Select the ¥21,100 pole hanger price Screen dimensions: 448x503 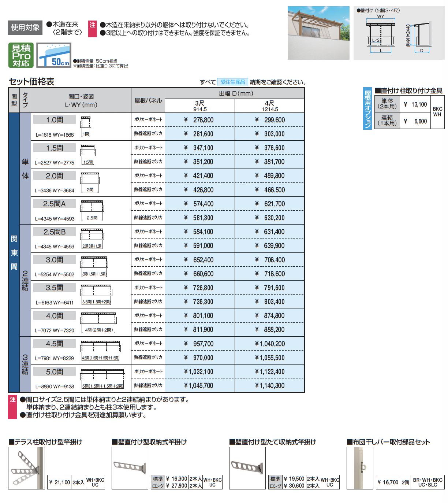click(x=60, y=482)
